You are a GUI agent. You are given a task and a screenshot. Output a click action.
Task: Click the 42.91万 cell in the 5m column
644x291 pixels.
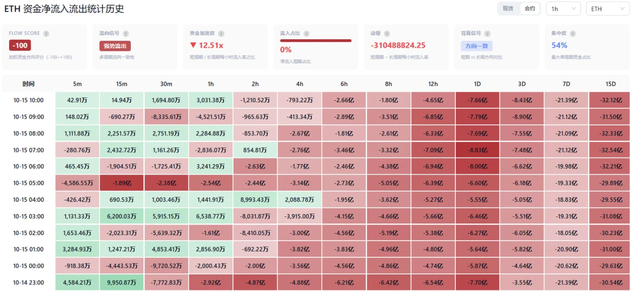[x=77, y=100]
